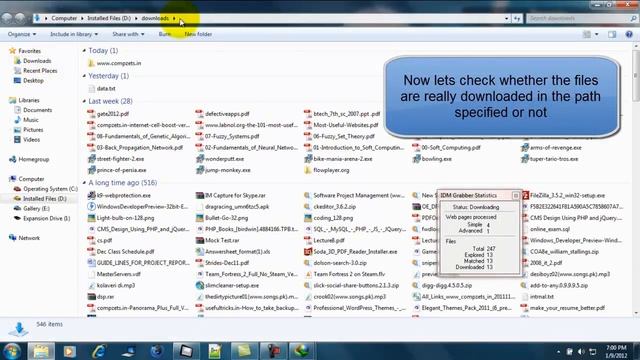The width and height of the screenshot is (640, 360).
Task: Open the Pictures library
Action: point(29,129)
